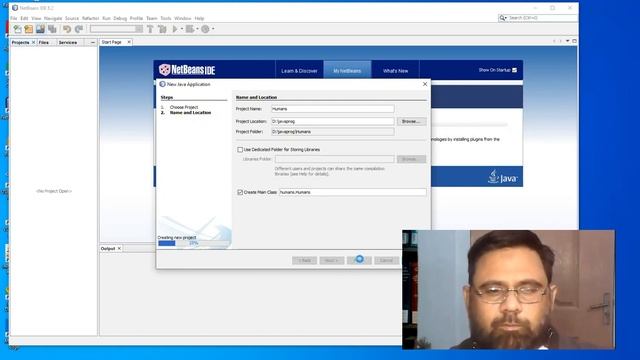Click the Cancel button in the dialog
The height and width of the screenshot is (360, 640).
(387, 260)
